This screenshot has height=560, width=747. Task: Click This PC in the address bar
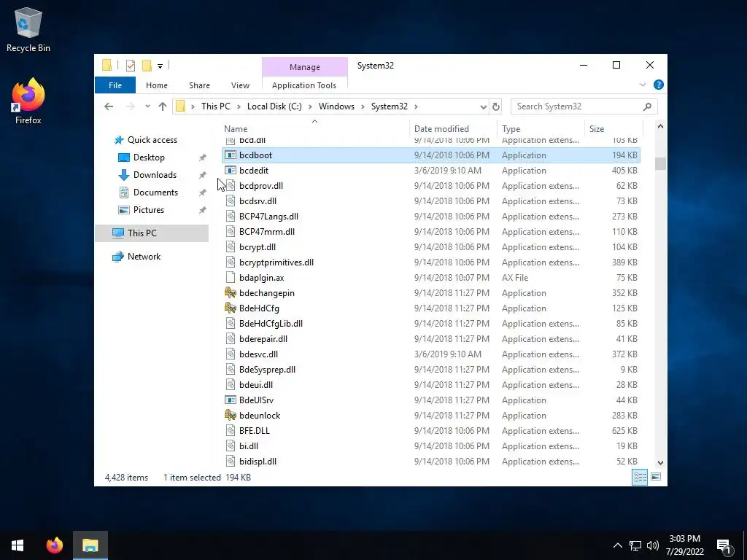tap(215, 106)
